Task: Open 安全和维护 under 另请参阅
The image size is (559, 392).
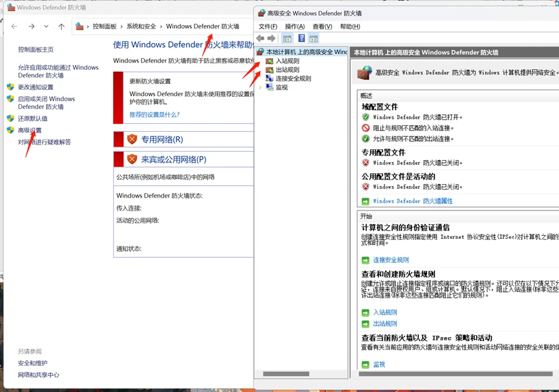Action: coord(32,363)
